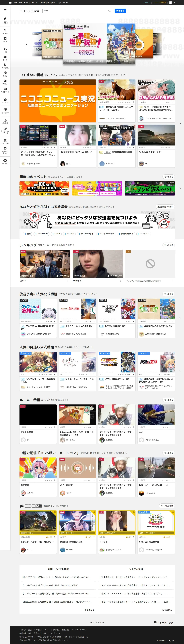Click the ニコニ広告とは button
The height and width of the screenshot is (644, 184).
click(167, 506)
